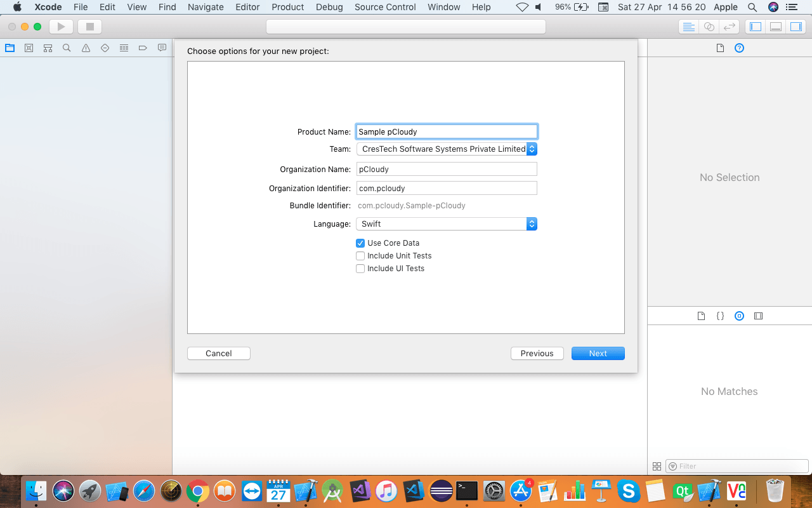Open the Issue navigator warning icon
This screenshot has height=508, width=812.
tap(86, 48)
